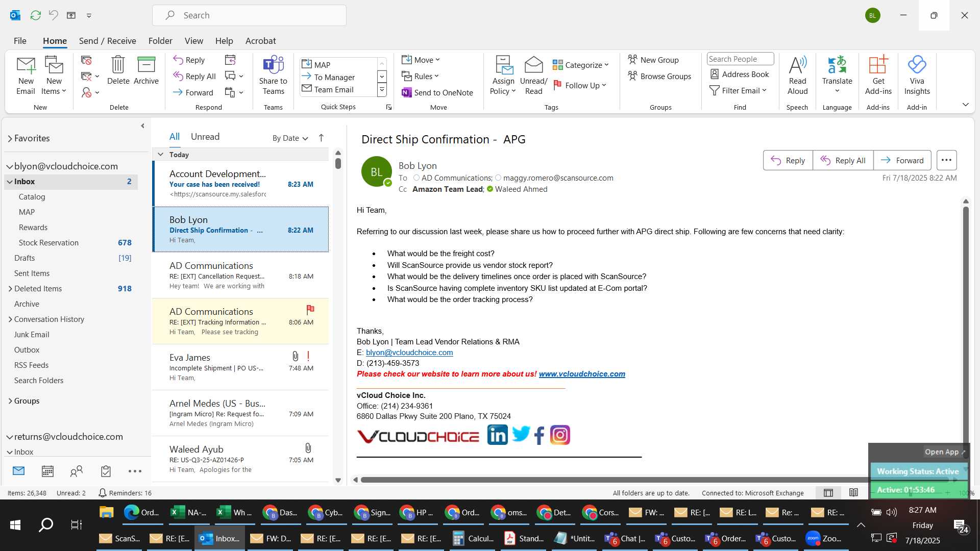Switch to Send / Receive tab
Viewport: 980px width, 551px height.
[x=107, y=41]
